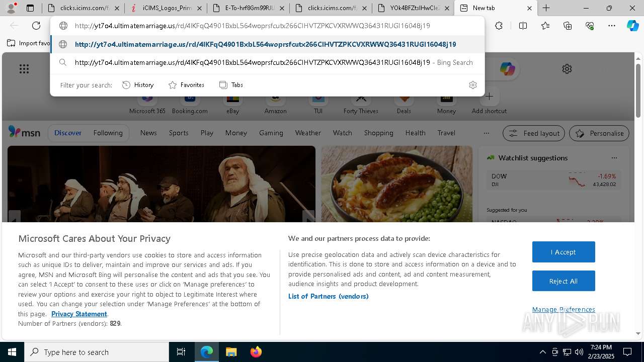
Task: Open the new tab button
Action: click(x=546, y=8)
